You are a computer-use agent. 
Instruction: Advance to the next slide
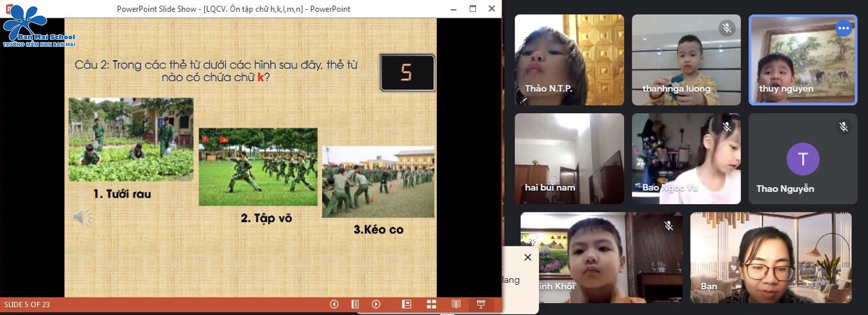coord(376,305)
